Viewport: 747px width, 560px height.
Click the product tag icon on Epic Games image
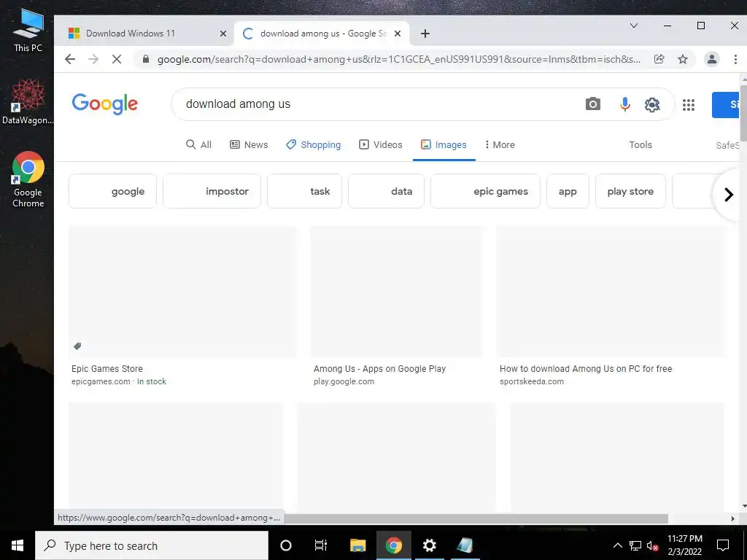77,346
